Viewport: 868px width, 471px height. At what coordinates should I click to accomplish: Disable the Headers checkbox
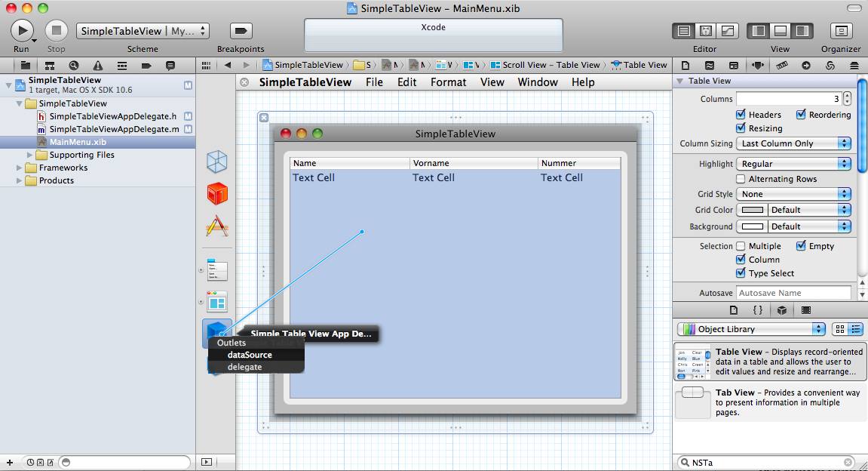pyautogui.click(x=741, y=115)
